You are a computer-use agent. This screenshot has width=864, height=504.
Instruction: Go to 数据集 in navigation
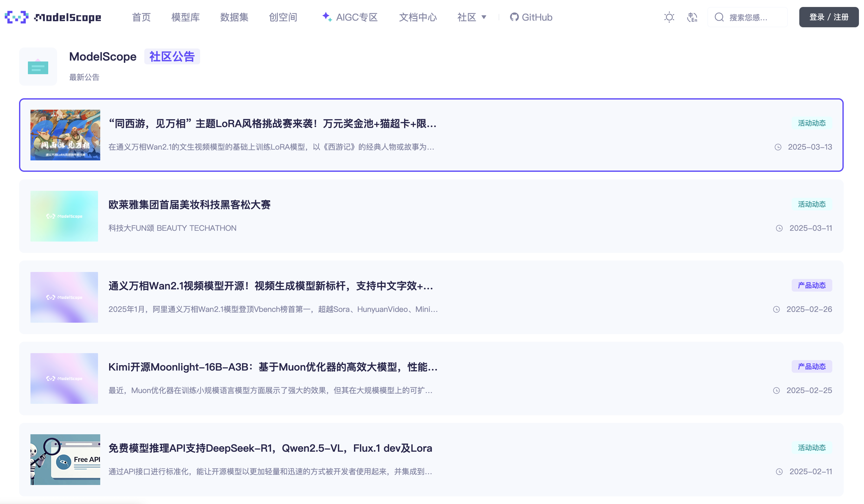click(x=234, y=17)
